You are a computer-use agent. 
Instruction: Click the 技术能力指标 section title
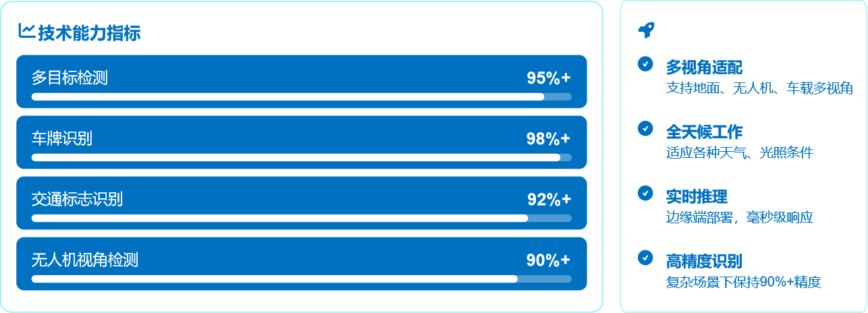89,33
